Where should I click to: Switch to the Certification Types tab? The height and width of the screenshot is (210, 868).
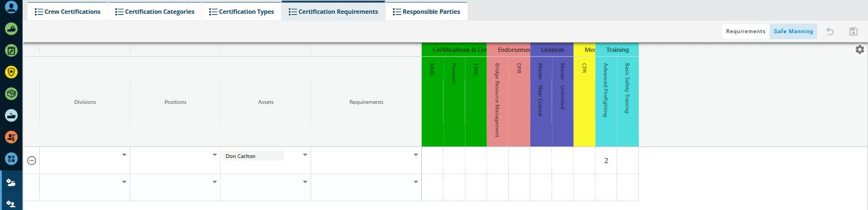point(241,11)
